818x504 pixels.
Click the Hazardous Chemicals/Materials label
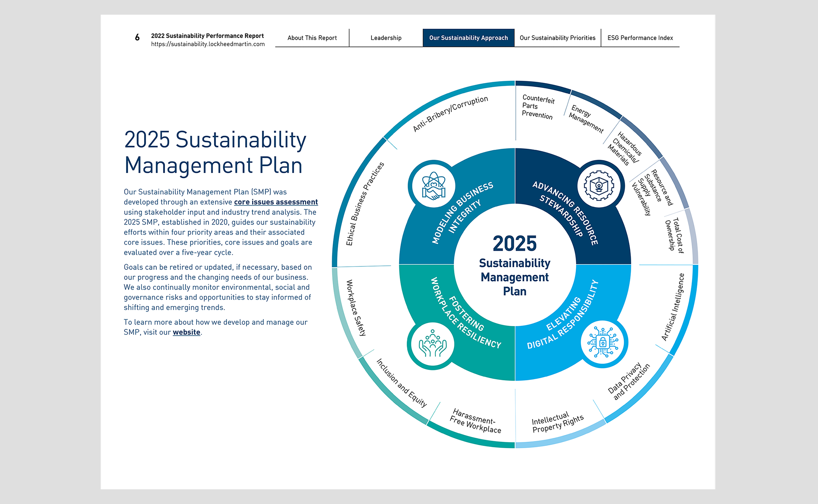625,148
